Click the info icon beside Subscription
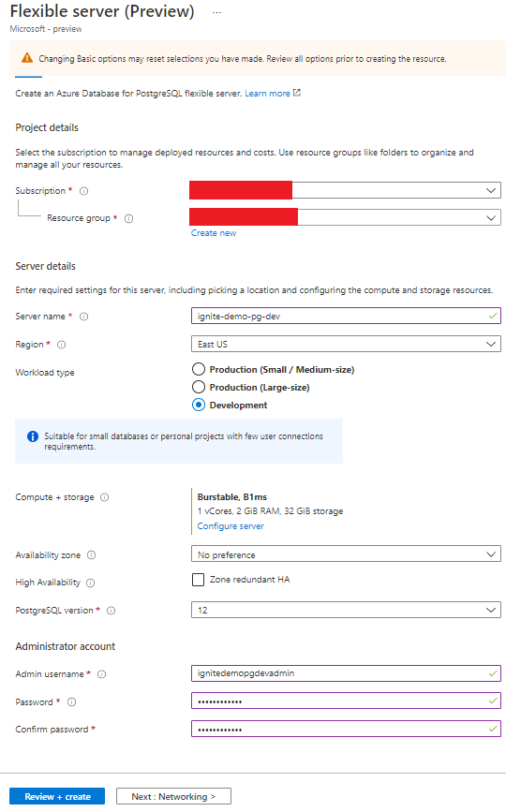This screenshot has height=812, width=506. 84,191
